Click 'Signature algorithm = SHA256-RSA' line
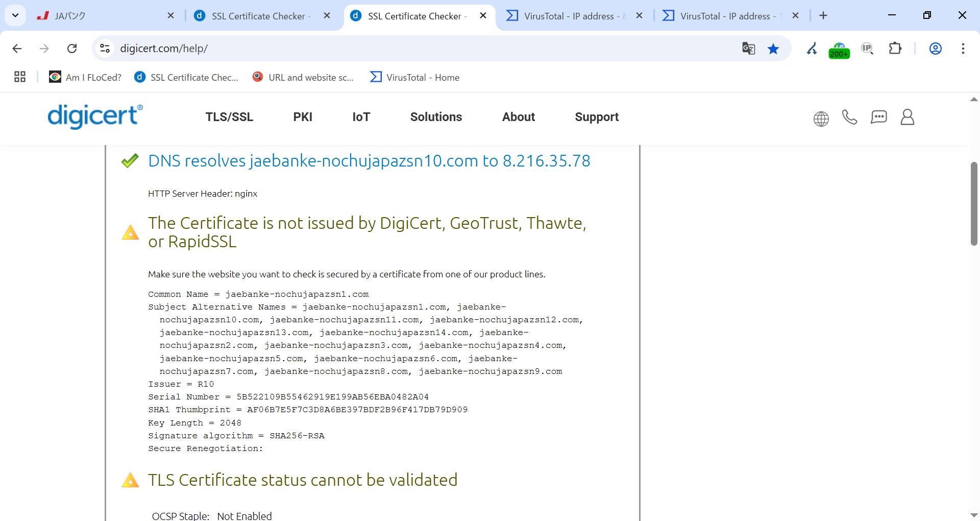 [x=236, y=436]
